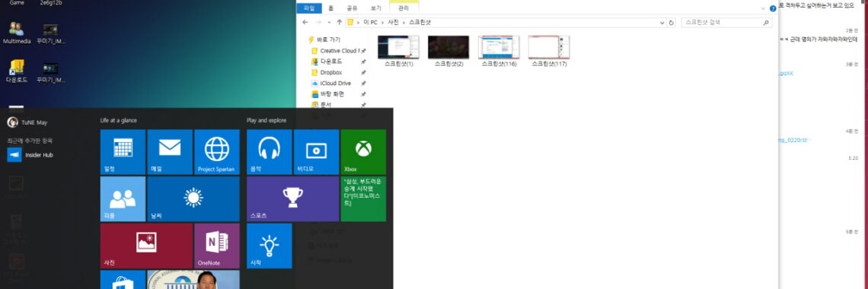Open the green 이코노미스트 news tile
Image resolution: width=868 pixels, height=289 pixels.
point(363,199)
